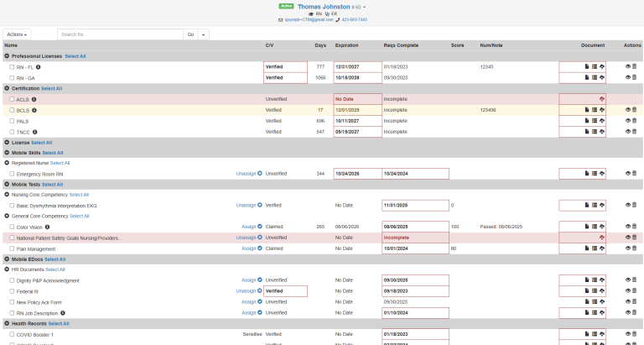The image size is (644, 345).
Task: Edit the RN - FL expiration date 12/31/2027
Action: (358, 66)
